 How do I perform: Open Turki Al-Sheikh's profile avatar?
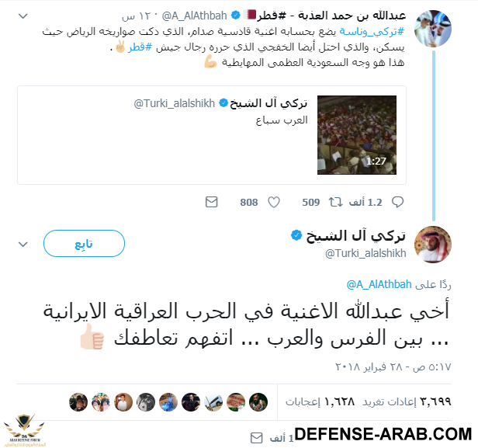pyautogui.click(x=433, y=245)
